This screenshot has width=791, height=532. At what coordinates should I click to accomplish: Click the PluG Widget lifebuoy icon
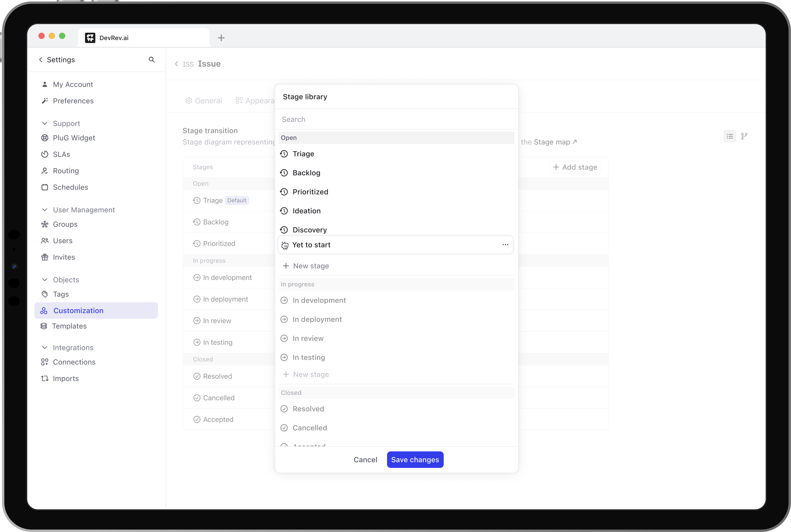[x=44, y=138]
